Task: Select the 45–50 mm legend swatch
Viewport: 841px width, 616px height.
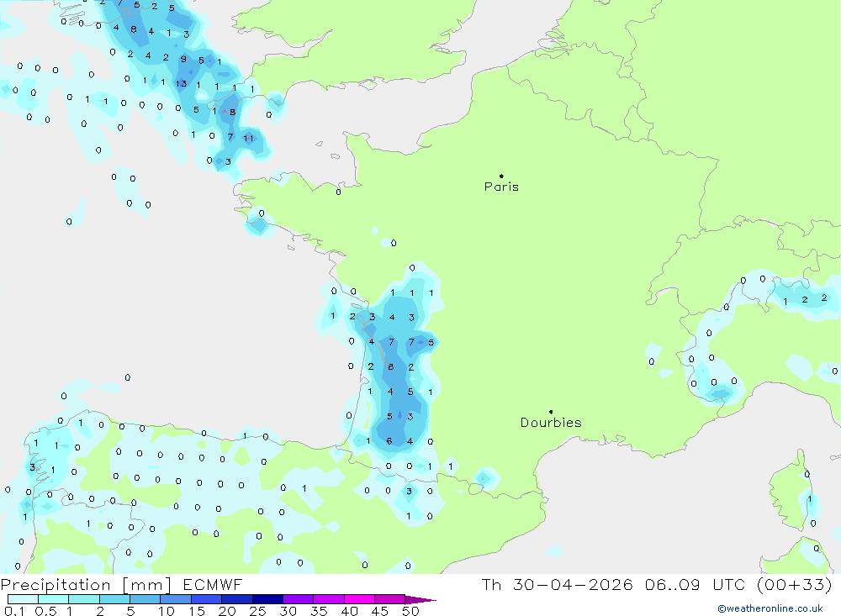Action: pos(390,599)
